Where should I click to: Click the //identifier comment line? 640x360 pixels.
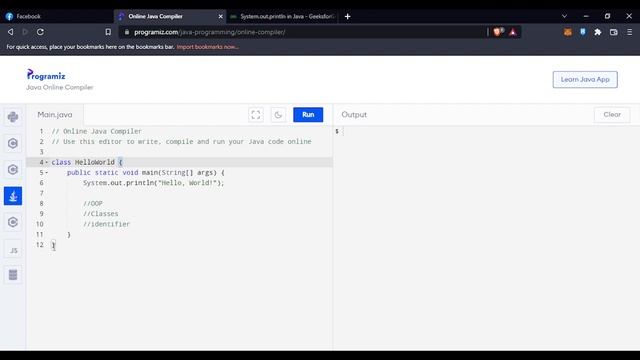[x=106, y=224]
